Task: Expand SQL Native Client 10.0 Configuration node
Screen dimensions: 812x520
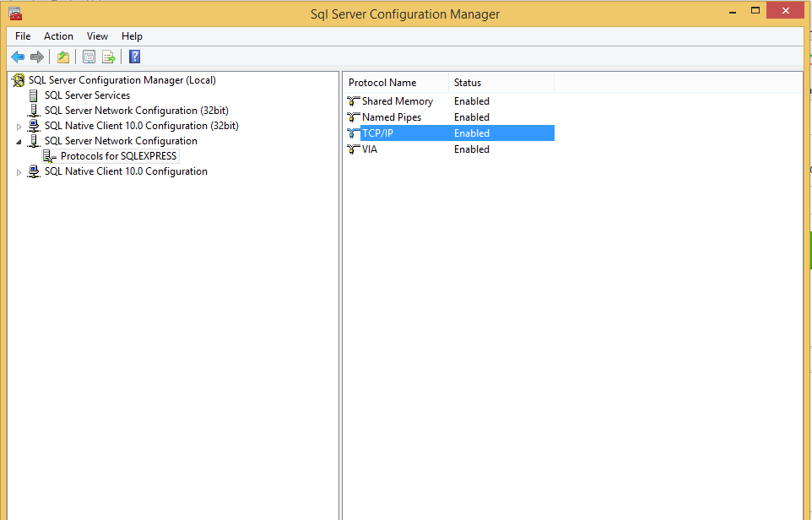Action: [x=19, y=171]
